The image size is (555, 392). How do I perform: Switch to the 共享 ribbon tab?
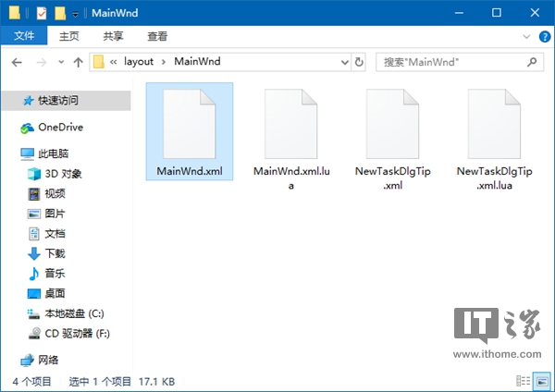tap(113, 36)
